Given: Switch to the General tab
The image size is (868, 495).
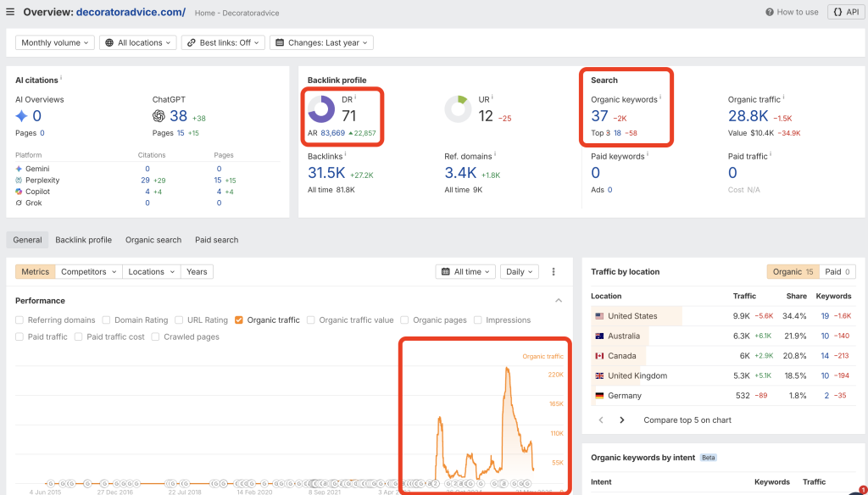Looking at the screenshot, I should (x=28, y=240).
